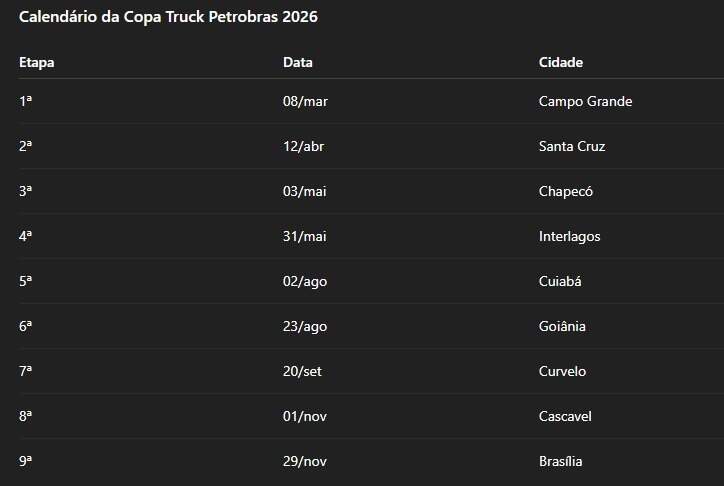Click the Cidade column header
The width and height of the screenshot is (724, 486).
561,62
